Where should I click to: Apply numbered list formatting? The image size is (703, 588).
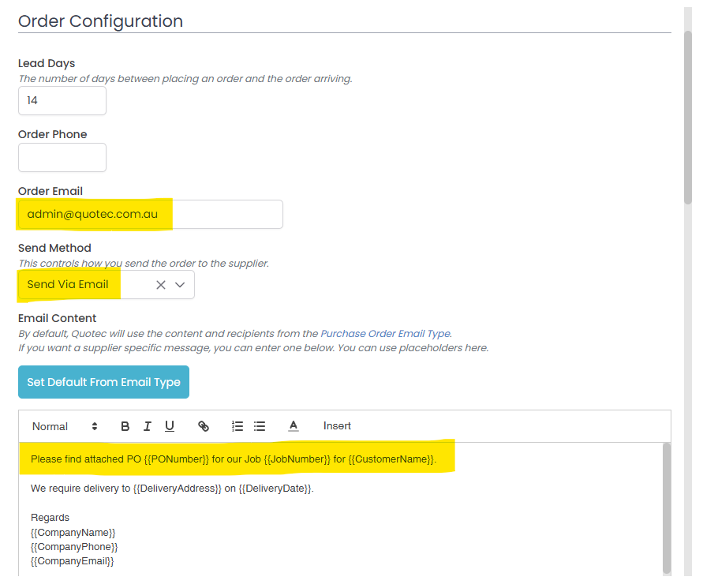click(237, 426)
